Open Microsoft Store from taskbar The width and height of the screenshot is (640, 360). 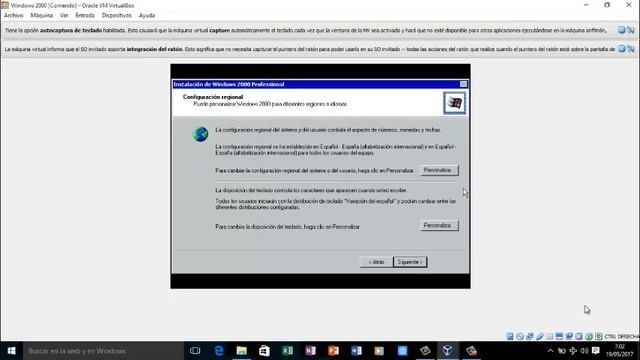(x=264, y=351)
